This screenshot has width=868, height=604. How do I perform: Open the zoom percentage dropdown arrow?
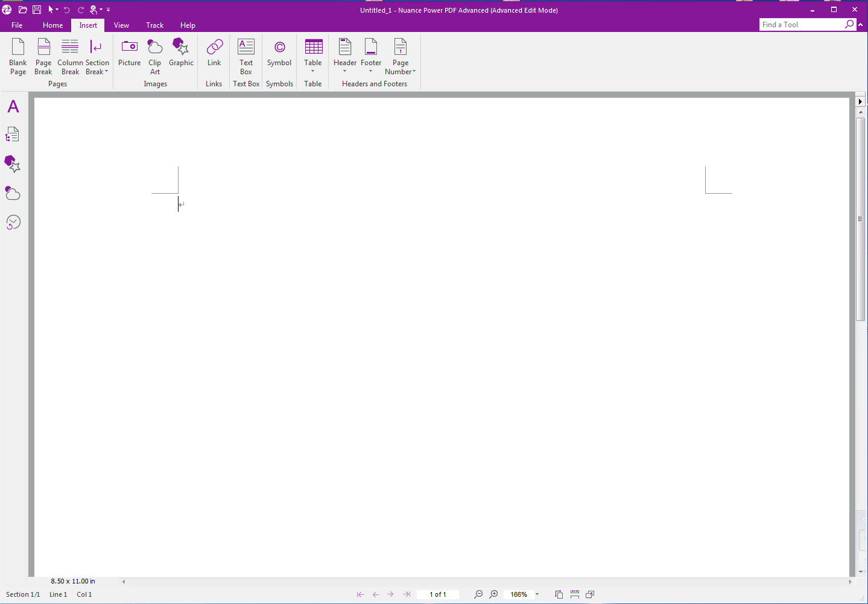[537, 594]
